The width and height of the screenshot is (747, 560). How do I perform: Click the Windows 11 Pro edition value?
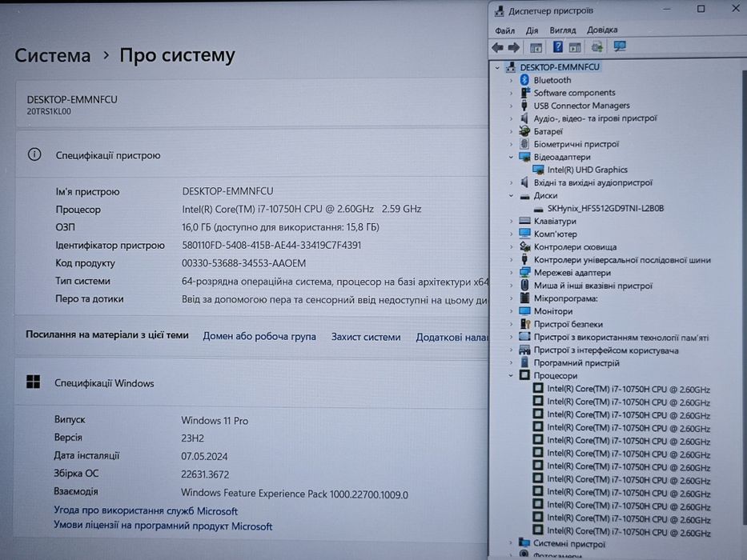(x=215, y=421)
